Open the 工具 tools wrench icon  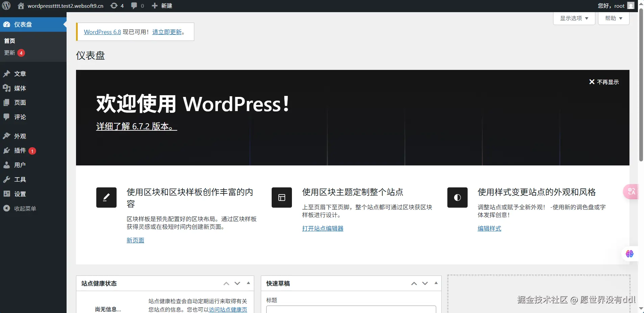pos(7,180)
